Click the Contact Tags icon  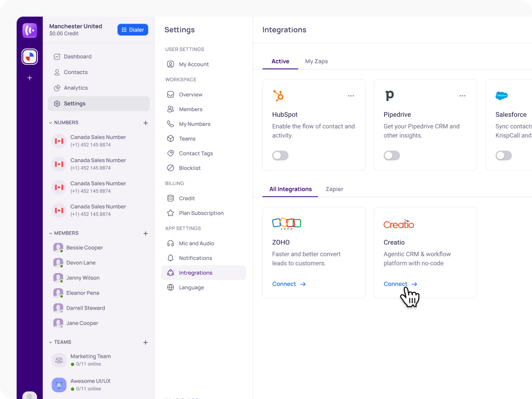170,153
